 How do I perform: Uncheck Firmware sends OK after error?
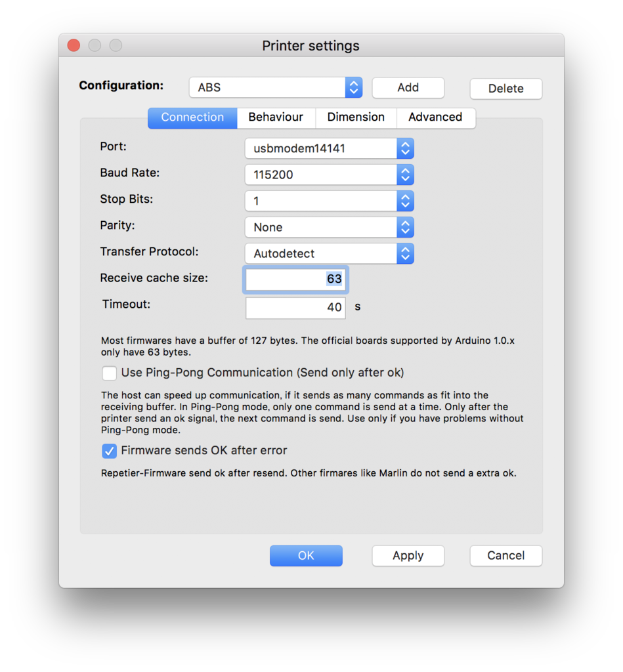click(x=110, y=451)
